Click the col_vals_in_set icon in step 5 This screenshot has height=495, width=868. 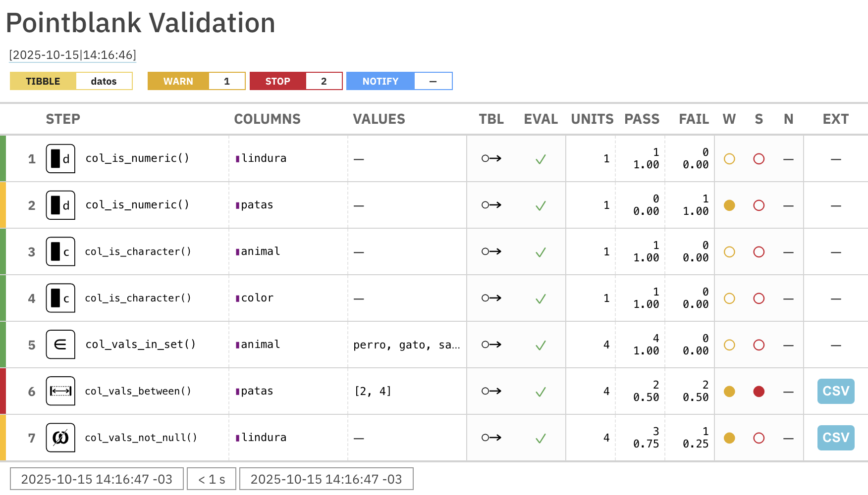[60, 345]
